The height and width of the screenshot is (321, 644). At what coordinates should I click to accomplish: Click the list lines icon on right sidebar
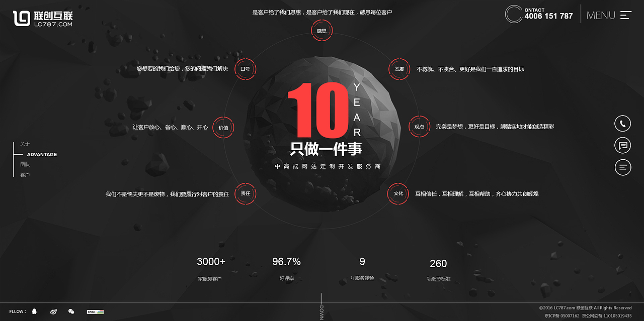coord(622,168)
